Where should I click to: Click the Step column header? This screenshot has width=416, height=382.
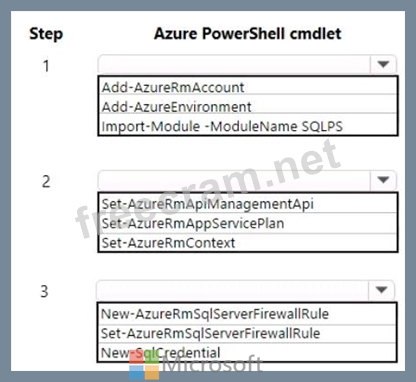(x=46, y=34)
